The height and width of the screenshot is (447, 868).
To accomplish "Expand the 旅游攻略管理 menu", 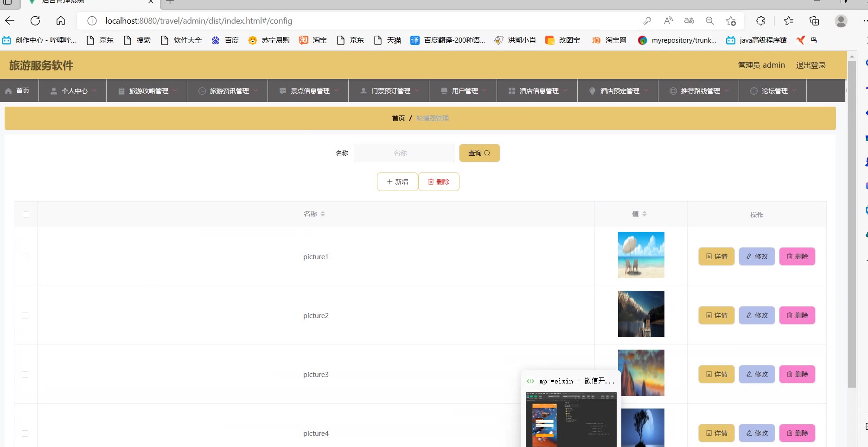I will [147, 91].
